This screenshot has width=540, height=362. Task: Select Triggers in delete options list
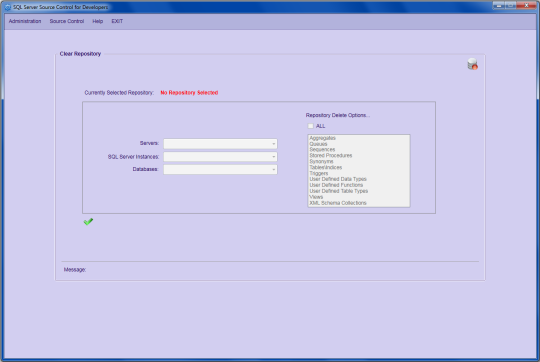(x=319, y=173)
